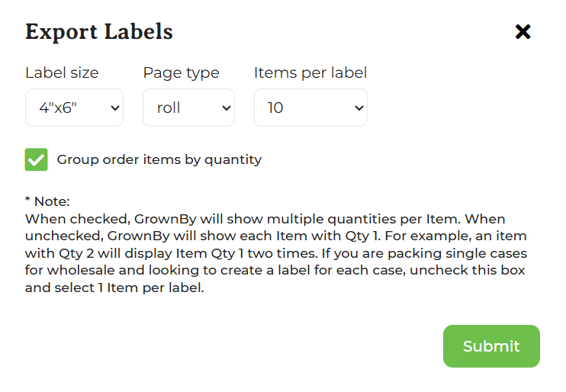Click the chevron arrow beside 10
The width and height of the screenshot is (566, 392).
click(359, 108)
